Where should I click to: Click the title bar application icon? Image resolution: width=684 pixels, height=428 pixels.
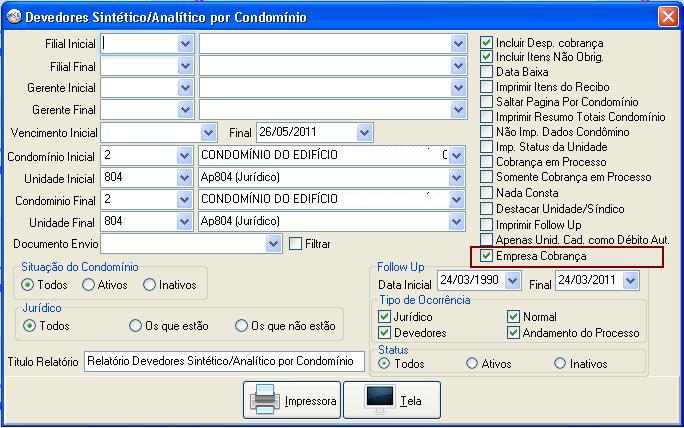tap(13, 17)
